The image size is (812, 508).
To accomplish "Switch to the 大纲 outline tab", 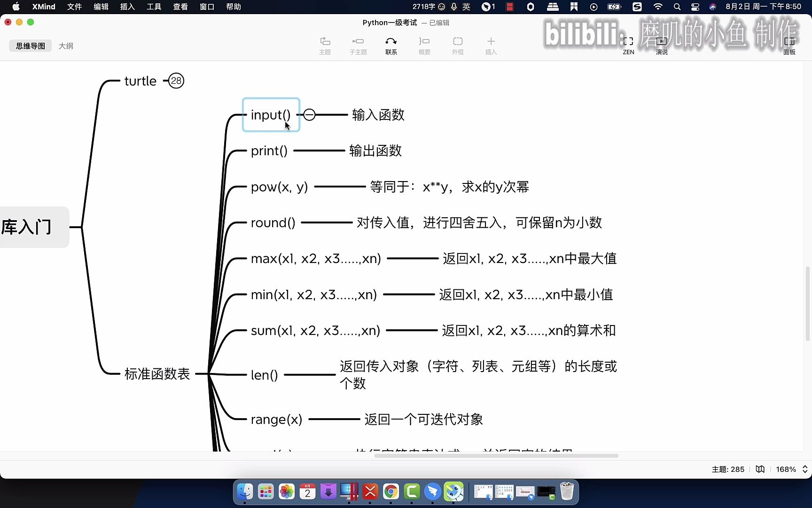I will click(66, 46).
